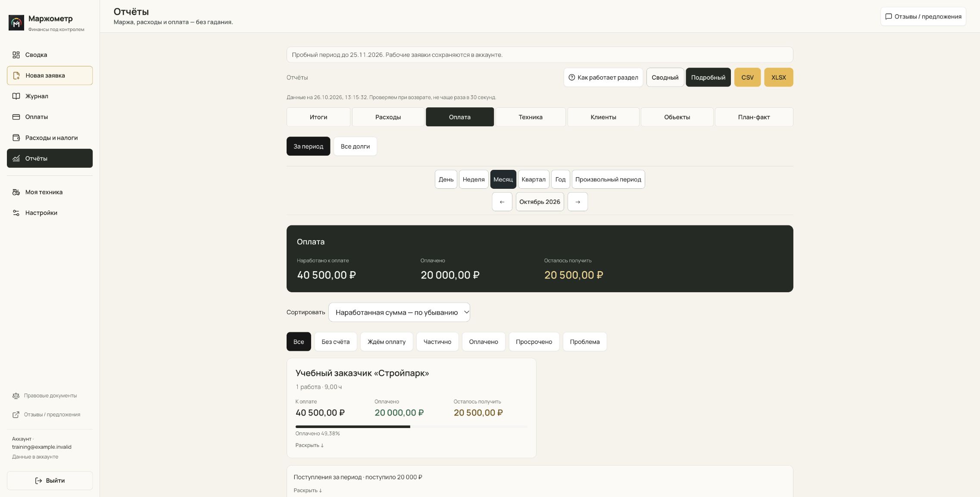Viewport: 980px width, 497px height.
Task: Click the Правовые документы scales icon
Action: point(16,396)
